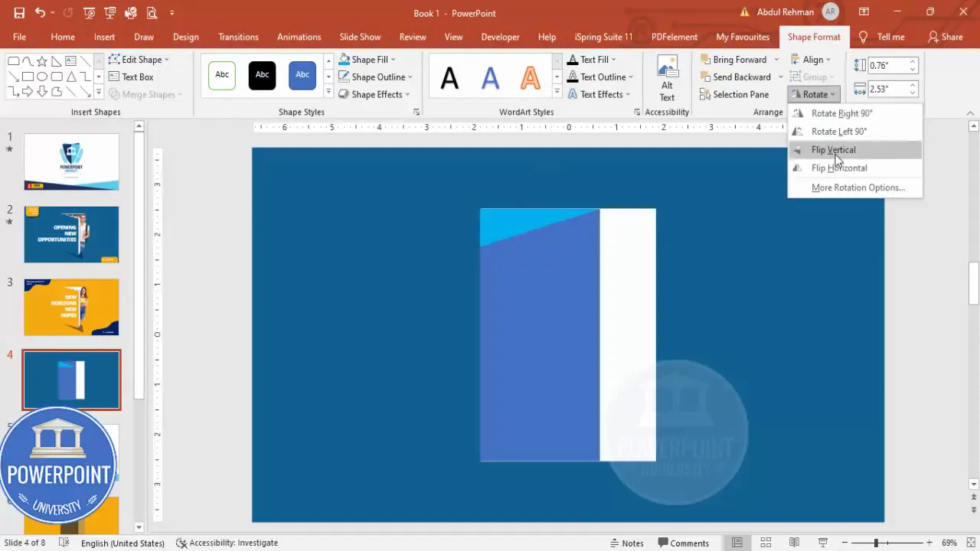Select the oval shape in the shapes gallery

42,77
